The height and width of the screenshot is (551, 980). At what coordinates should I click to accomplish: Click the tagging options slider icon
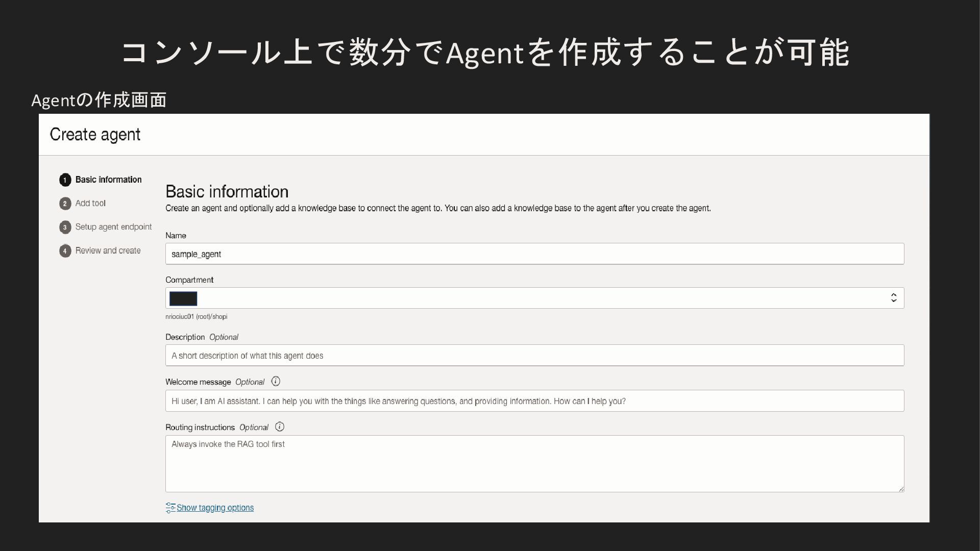170,508
